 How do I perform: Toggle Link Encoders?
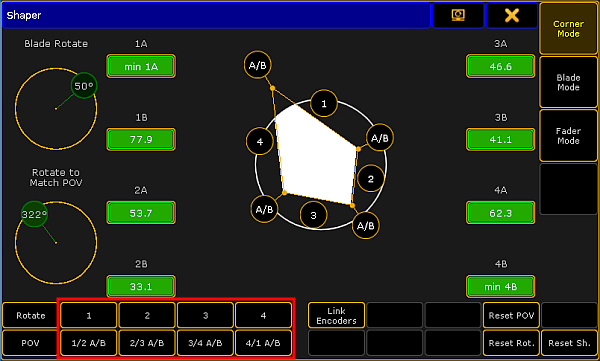point(336,315)
